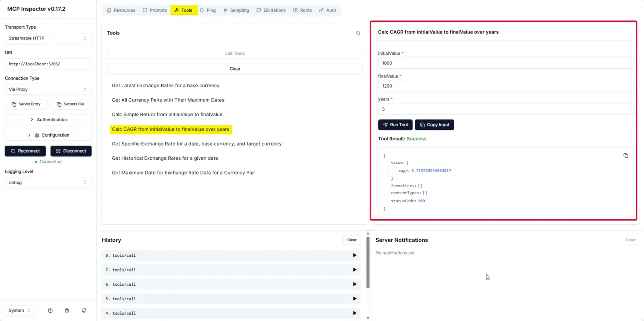This screenshot has height=321, width=644.
Task: Open the Transport Type dropdown
Action: click(x=48, y=38)
